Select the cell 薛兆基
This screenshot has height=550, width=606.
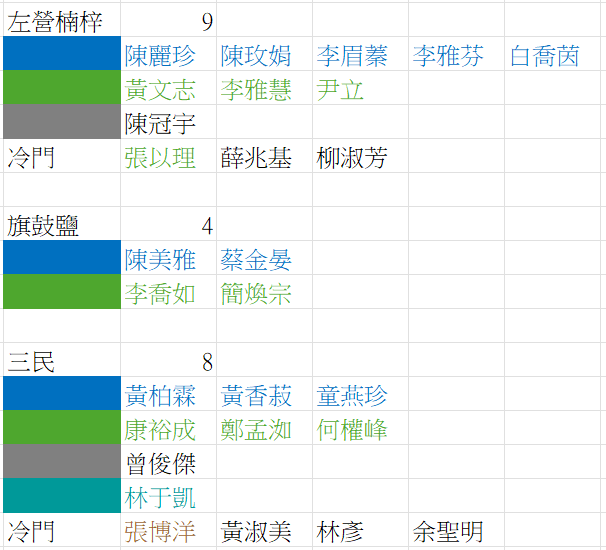point(264,156)
